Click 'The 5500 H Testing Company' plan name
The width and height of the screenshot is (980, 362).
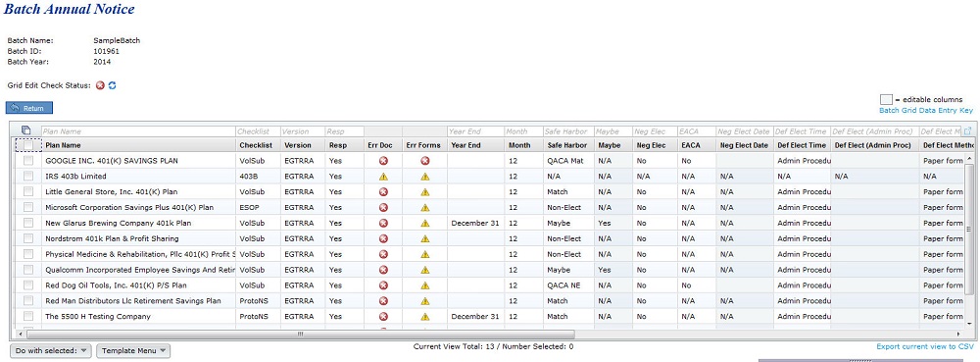point(98,317)
